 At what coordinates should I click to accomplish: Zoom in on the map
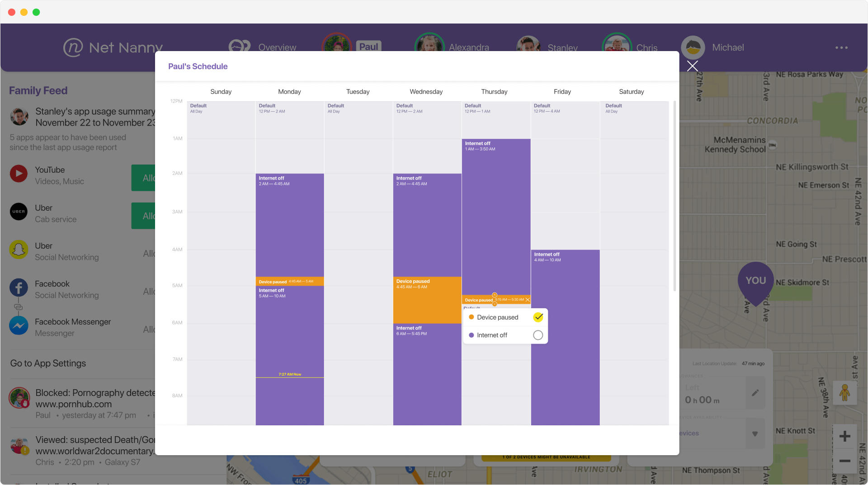(844, 436)
